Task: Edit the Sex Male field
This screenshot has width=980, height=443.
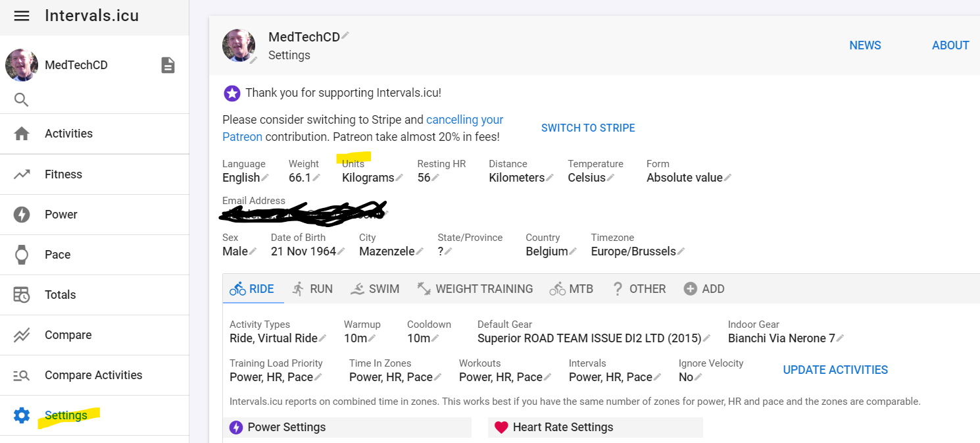Action: point(239,251)
